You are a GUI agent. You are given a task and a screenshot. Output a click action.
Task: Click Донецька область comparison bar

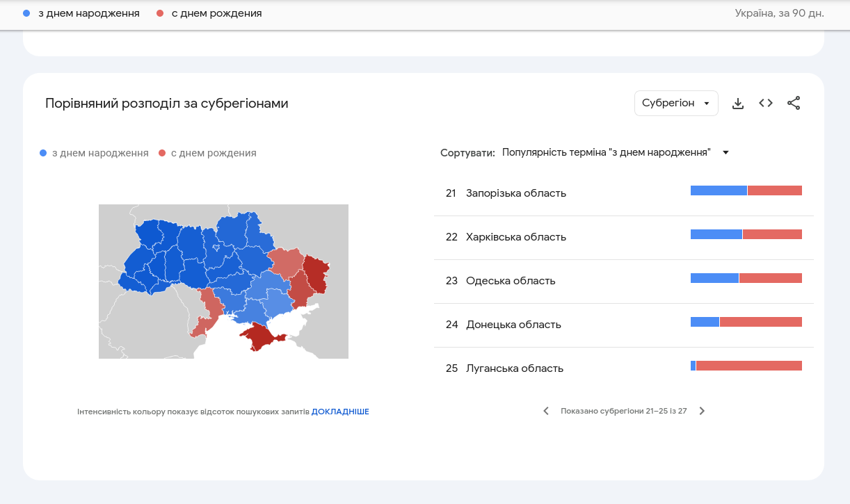[x=746, y=322]
